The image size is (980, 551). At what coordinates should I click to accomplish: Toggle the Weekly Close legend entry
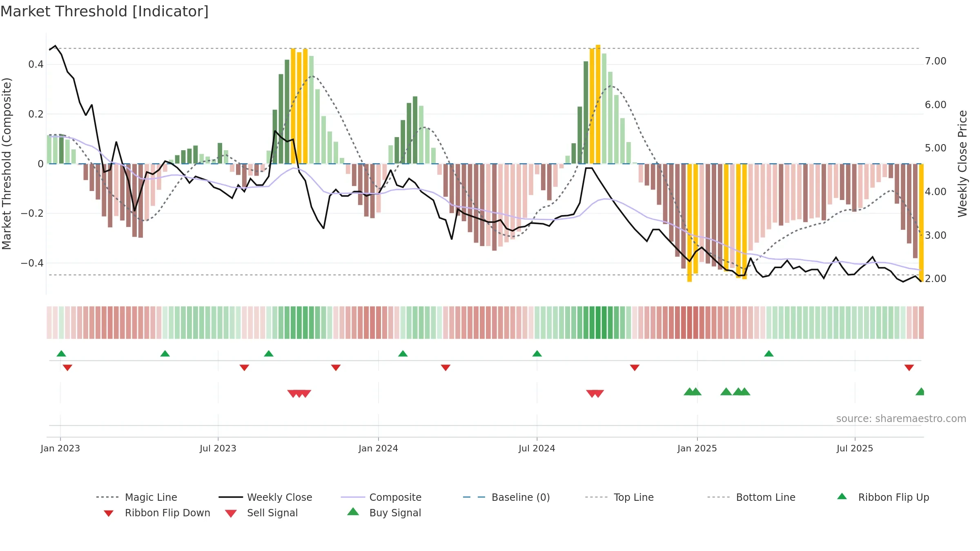pyautogui.click(x=265, y=497)
